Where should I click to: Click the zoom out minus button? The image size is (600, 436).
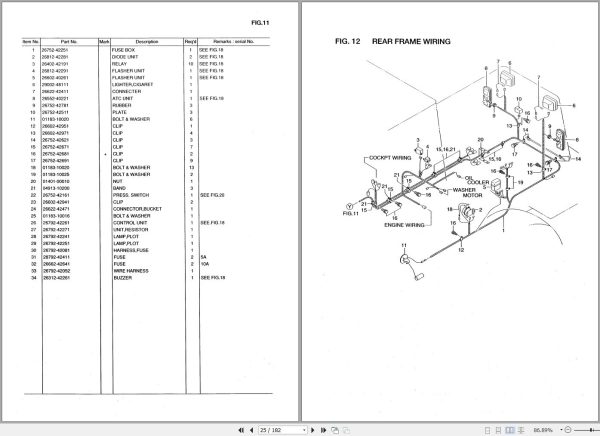[x=568, y=430]
